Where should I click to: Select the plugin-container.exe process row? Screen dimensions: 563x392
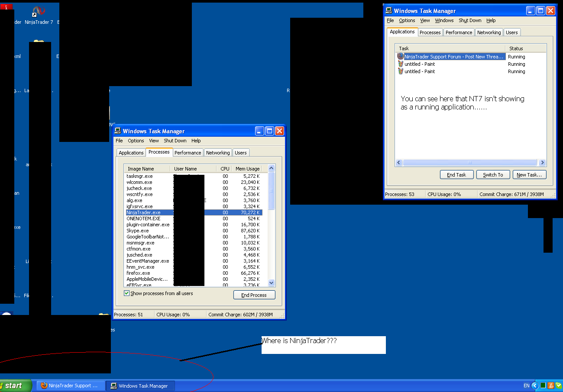pyautogui.click(x=194, y=225)
